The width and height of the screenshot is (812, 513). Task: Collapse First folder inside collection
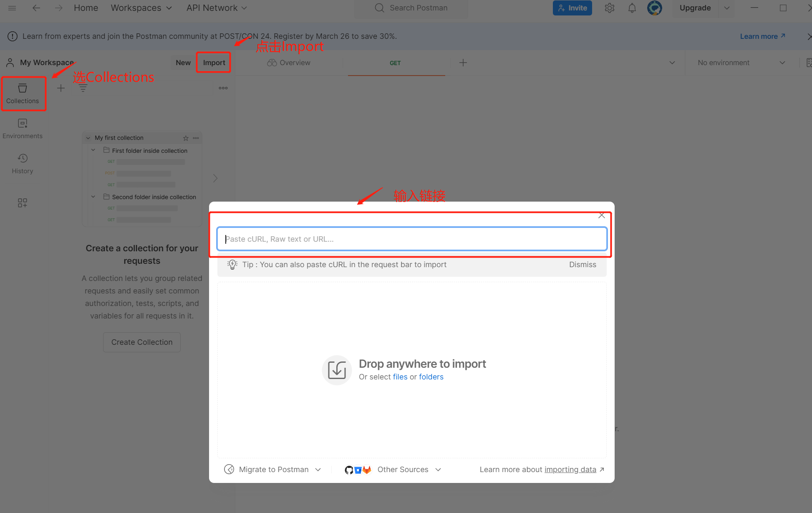coord(93,150)
